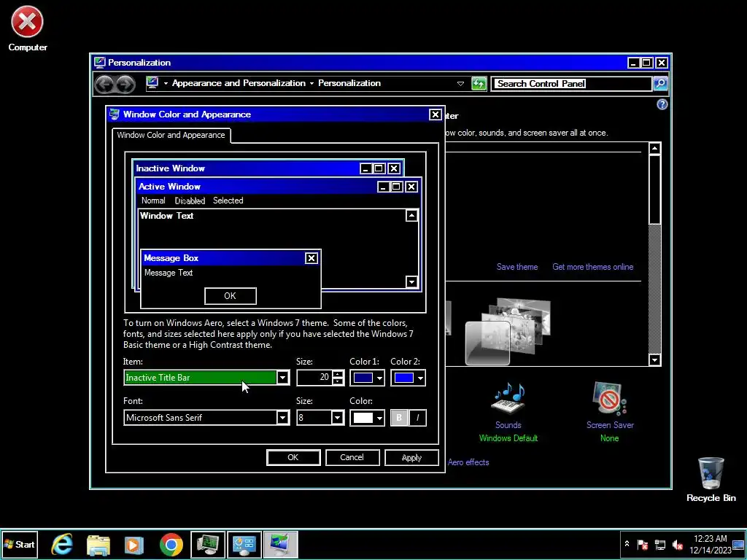Cancel the Window Color and Appearance dialog
Screen dimensions: 747x560
tap(352, 457)
